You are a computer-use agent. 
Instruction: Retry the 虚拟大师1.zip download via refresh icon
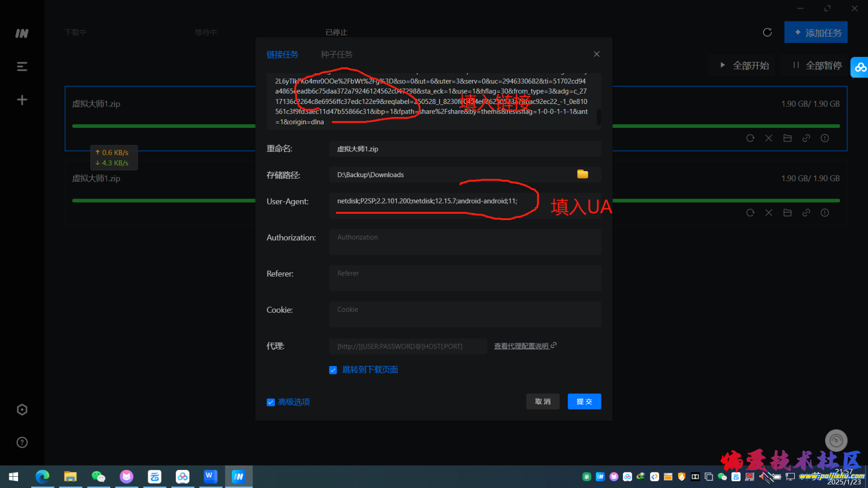tap(750, 138)
